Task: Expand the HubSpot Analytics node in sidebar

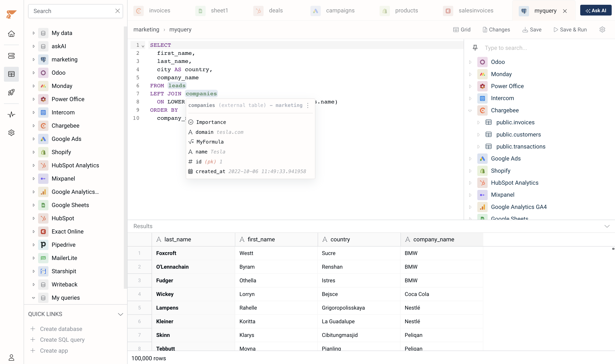Action: pyautogui.click(x=34, y=165)
